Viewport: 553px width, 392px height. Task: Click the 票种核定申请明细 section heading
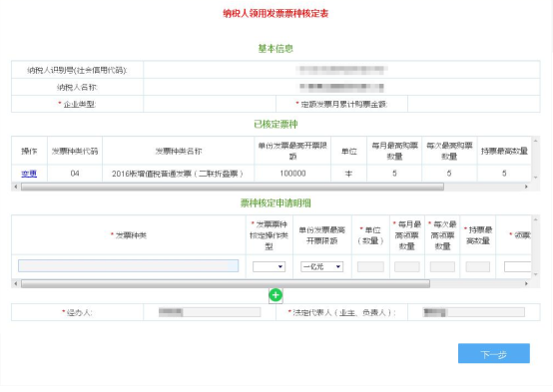tap(276, 203)
